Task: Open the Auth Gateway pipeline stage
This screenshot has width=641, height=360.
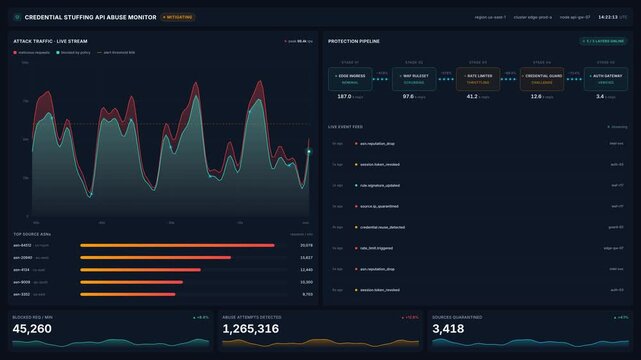Action: point(606,79)
